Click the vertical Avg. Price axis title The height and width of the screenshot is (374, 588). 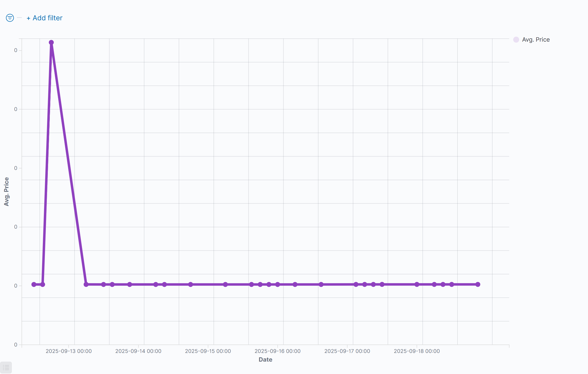[6, 191]
